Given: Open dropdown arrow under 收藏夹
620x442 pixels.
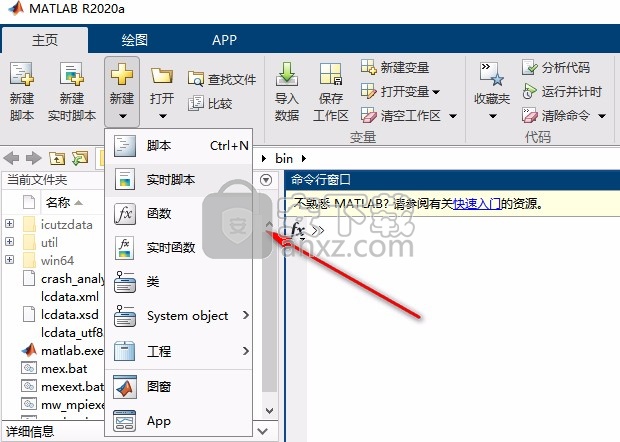Looking at the screenshot, I should 493,116.
